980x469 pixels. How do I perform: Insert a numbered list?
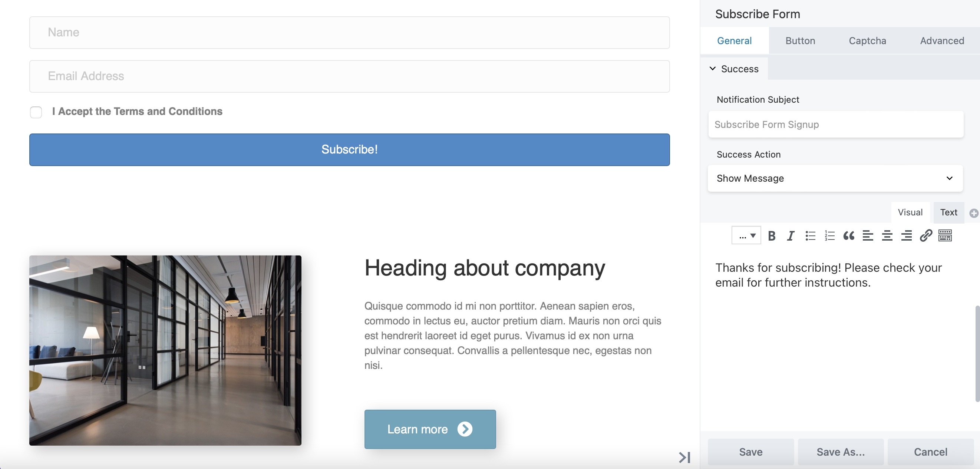click(829, 235)
